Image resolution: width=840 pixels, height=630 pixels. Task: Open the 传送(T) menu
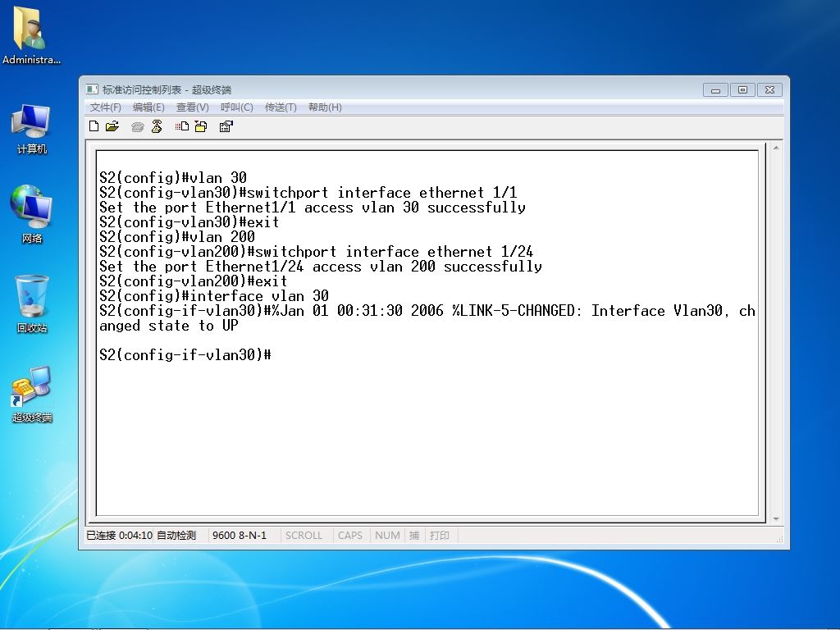[281, 107]
